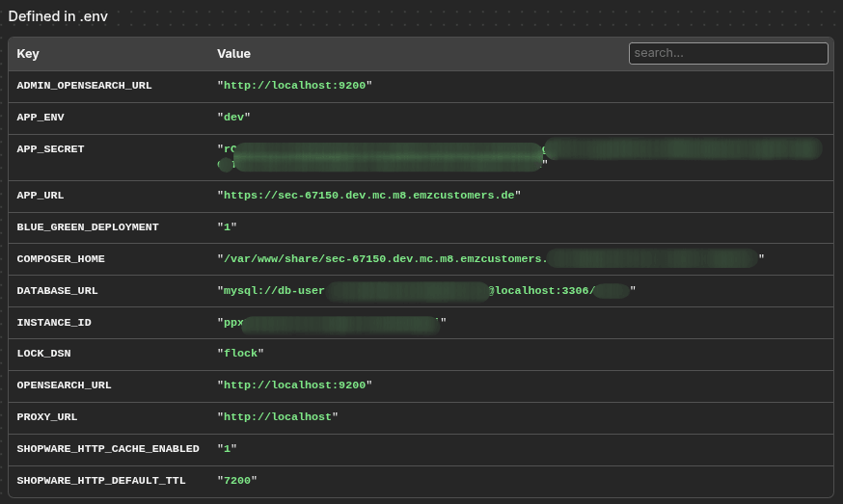This screenshot has height=504, width=843.
Task: Click the APP_SECRET key
Action: (x=50, y=148)
